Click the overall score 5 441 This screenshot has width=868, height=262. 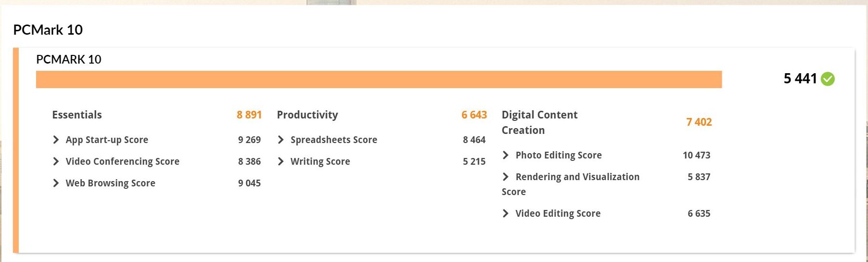coord(800,79)
